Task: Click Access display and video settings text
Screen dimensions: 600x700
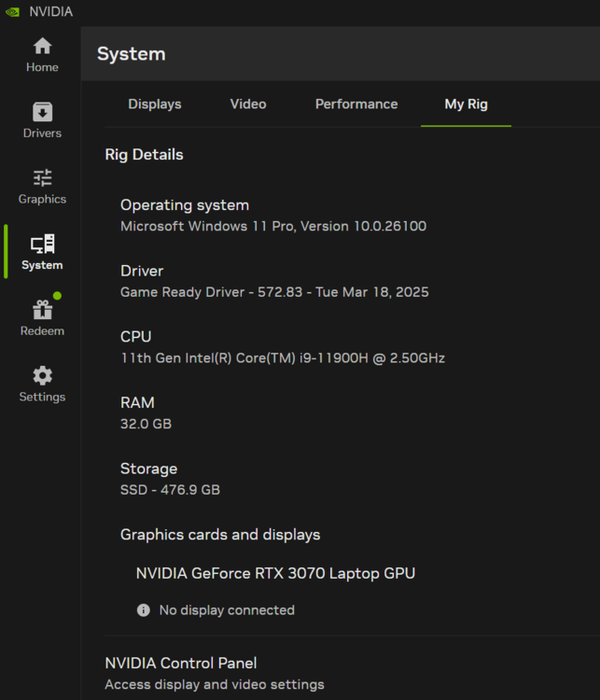Action: coord(215,684)
